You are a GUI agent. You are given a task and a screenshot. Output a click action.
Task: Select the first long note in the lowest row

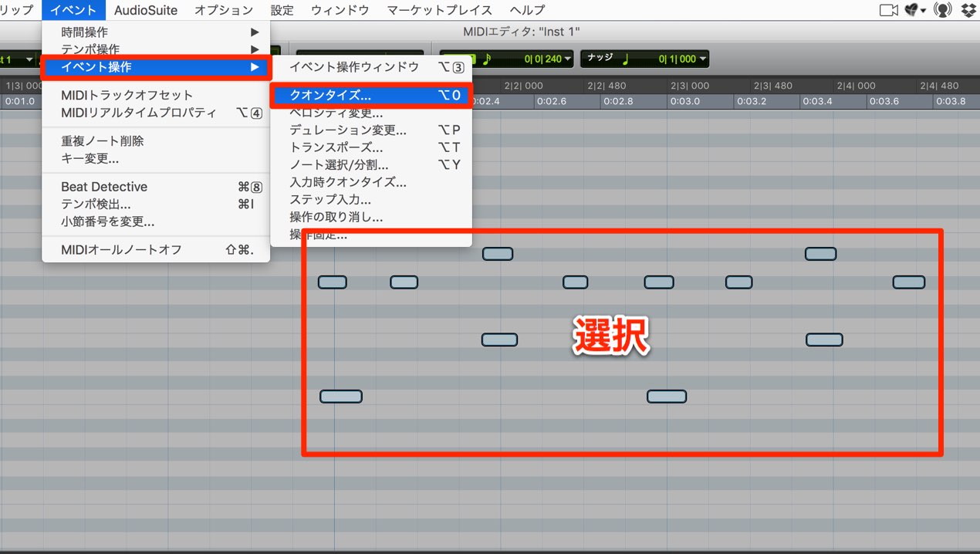[341, 397]
